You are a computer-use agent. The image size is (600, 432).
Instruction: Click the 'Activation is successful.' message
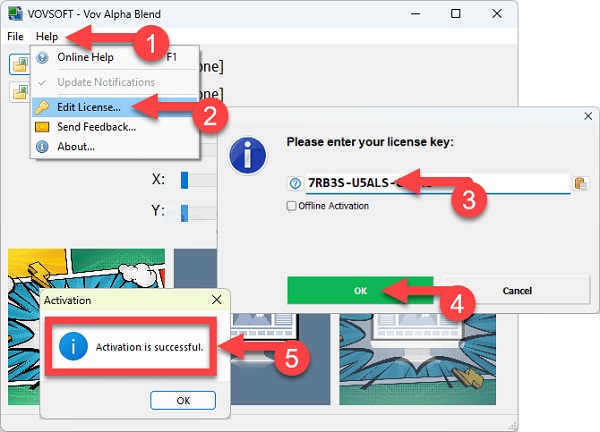click(149, 347)
